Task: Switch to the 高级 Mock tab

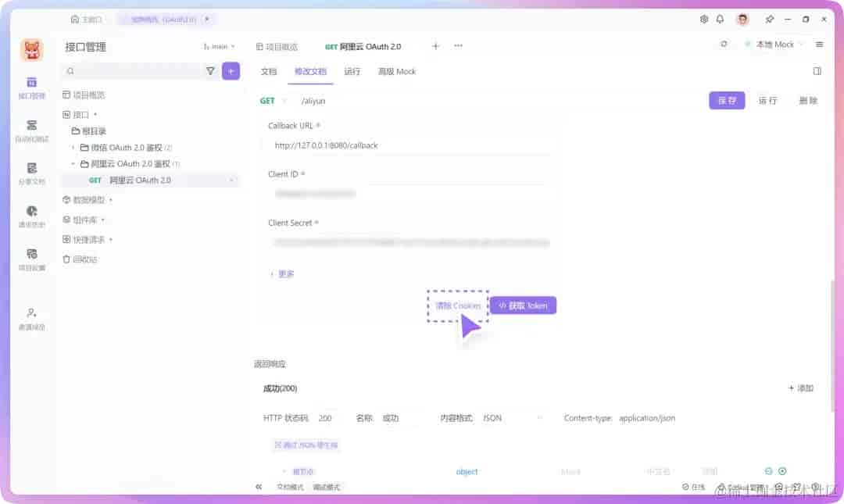Action: click(x=397, y=72)
